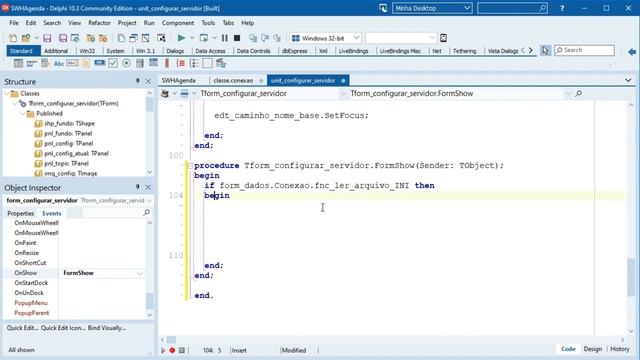
Task: Open the Refactor menu
Action: click(x=99, y=23)
